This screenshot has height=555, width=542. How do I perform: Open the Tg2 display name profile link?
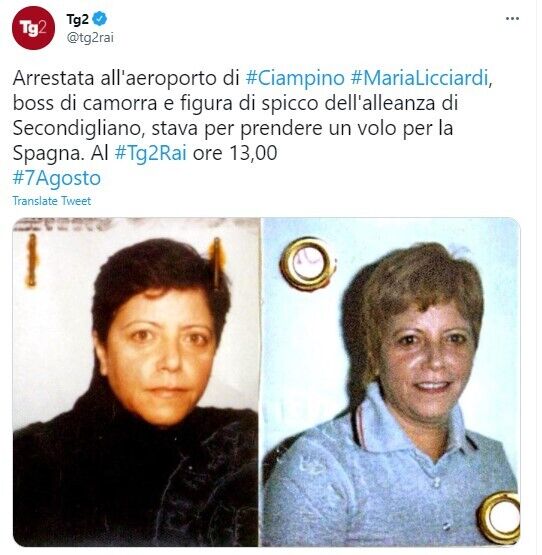click(x=77, y=19)
